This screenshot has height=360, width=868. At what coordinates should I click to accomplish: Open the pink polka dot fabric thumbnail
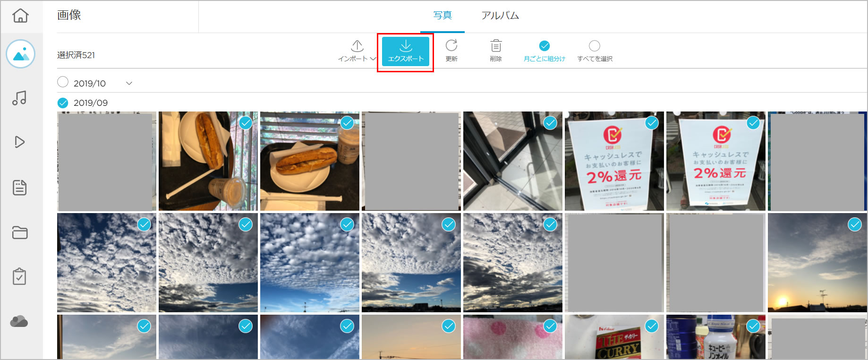pos(512,337)
